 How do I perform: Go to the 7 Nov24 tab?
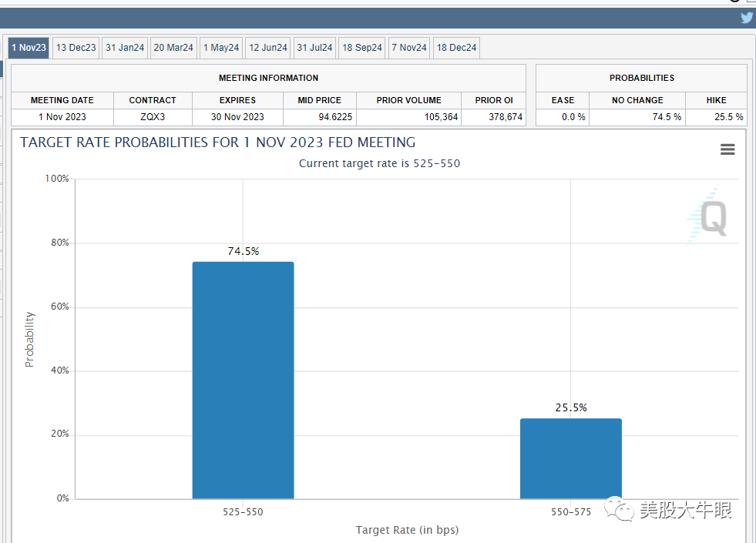click(x=409, y=48)
